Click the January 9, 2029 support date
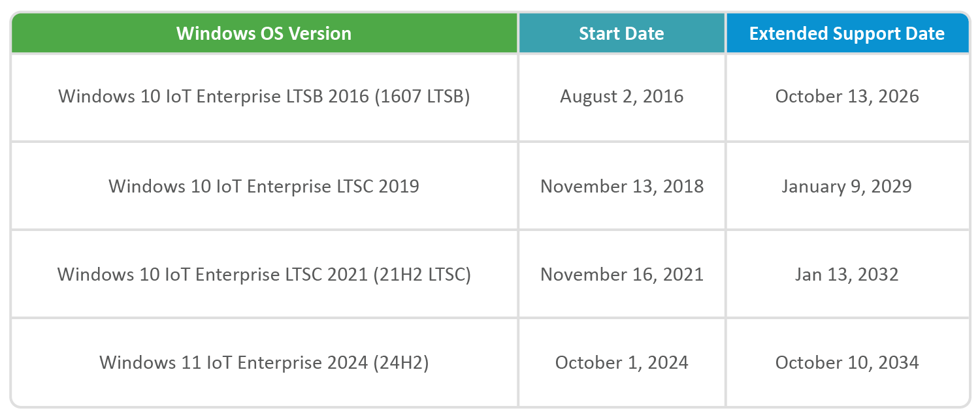This screenshot has width=980, height=419. (x=847, y=186)
